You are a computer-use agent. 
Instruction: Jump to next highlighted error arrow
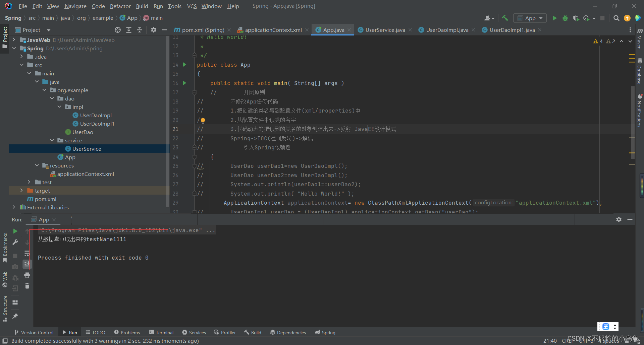(630, 41)
